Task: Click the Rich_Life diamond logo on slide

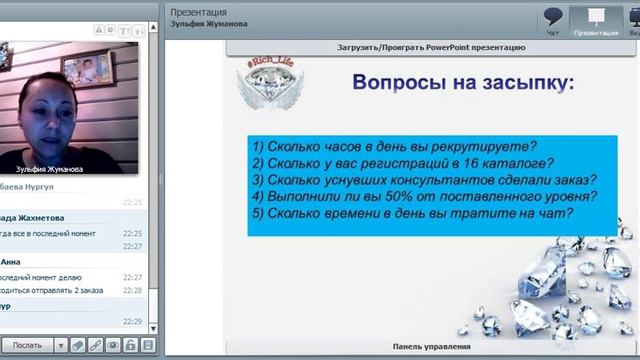Action: pyautogui.click(x=271, y=84)
